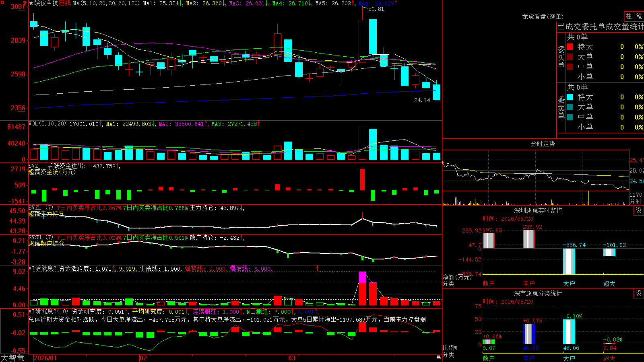This screenshot has width=644, height=362.
Task: Switch to 笔 tick view button
Action: (x=639, y=16)
